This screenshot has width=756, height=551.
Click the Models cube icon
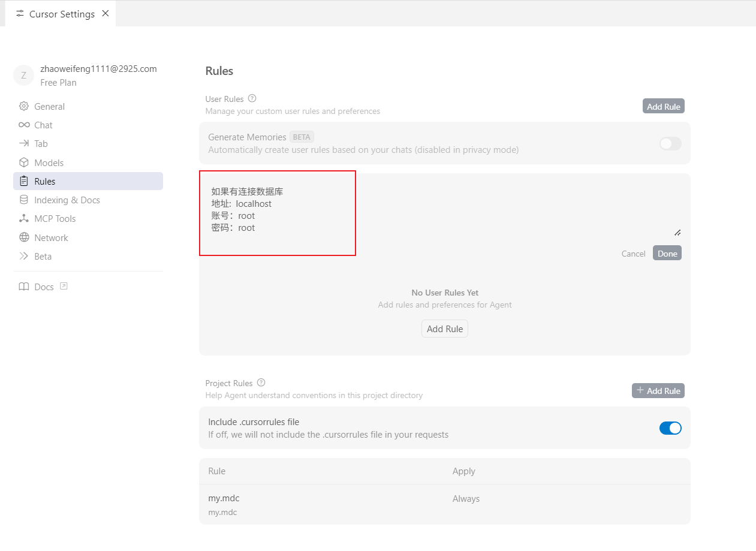(x=24, y=162)
